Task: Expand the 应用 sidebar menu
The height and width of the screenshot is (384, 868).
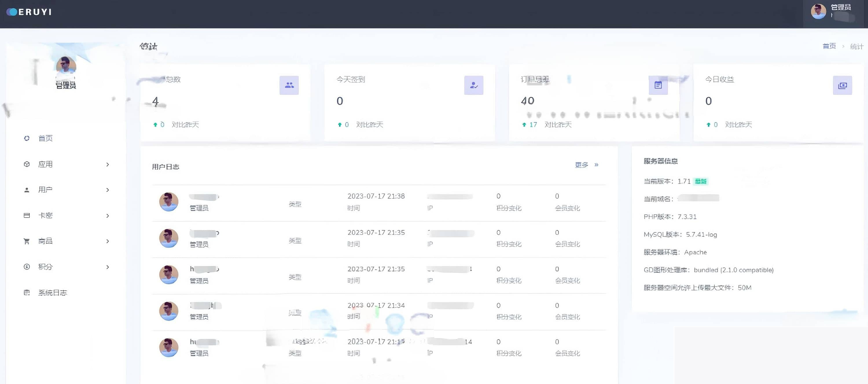Action: tap(108, 164)
